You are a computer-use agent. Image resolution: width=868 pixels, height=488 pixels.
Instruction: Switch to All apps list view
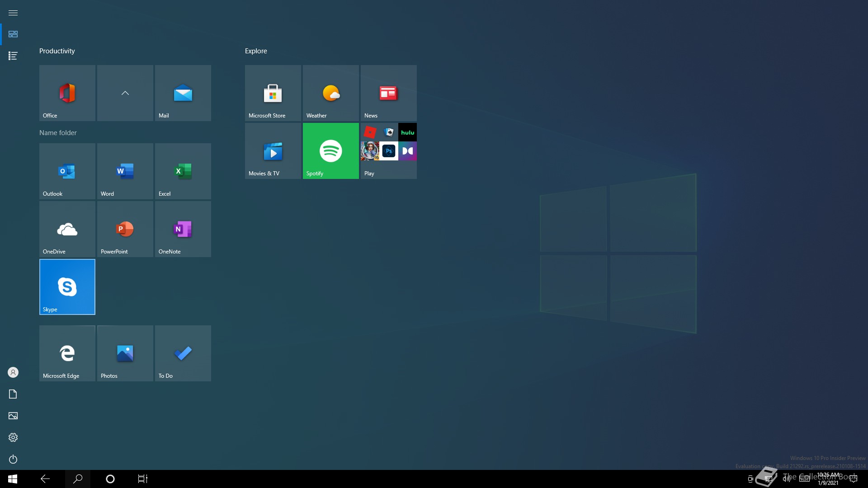click(x=13, y=56)
